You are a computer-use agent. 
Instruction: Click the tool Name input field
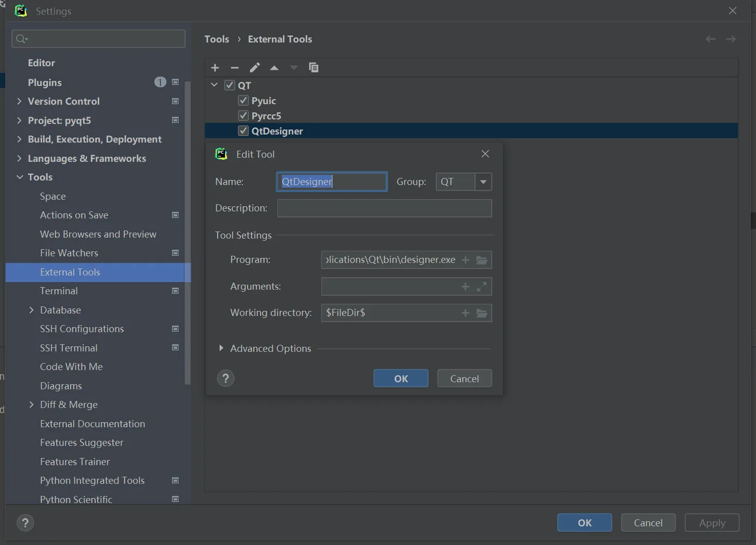pyautogui.click(x=332, y=182)
